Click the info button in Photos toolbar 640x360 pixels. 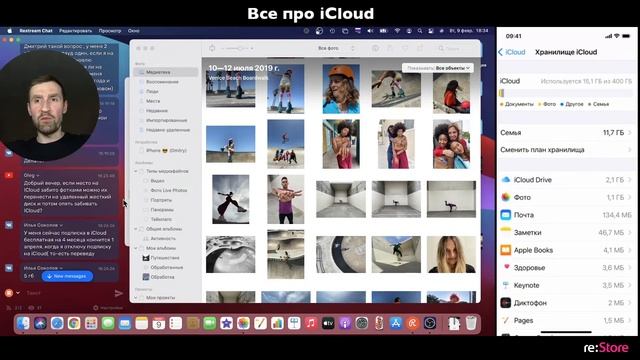click(x=375, y=48)
